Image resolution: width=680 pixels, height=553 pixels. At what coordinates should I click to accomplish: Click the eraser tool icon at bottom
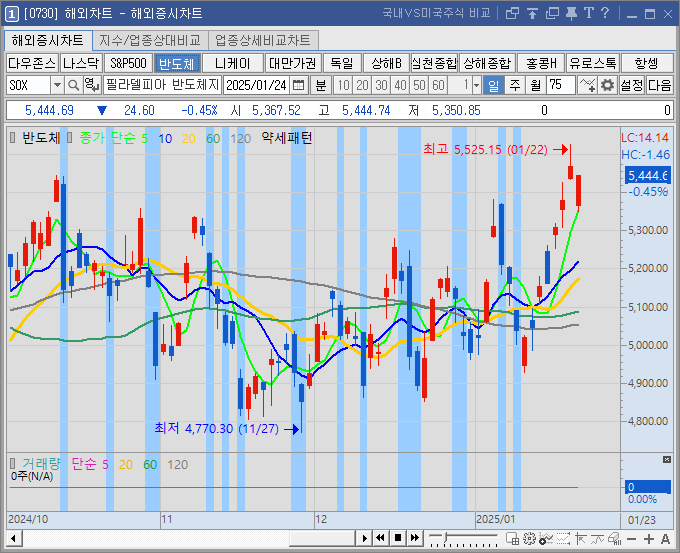tap(615, 539)
